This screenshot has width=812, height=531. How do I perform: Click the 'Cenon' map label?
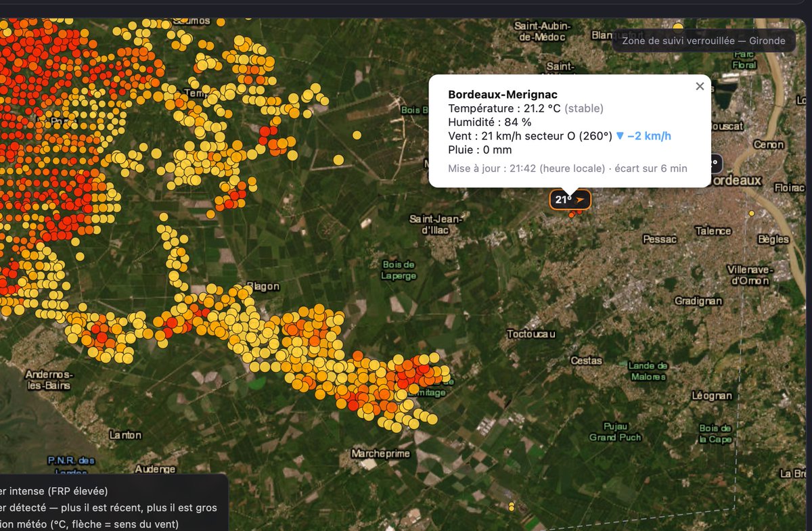tap(769, 144)
